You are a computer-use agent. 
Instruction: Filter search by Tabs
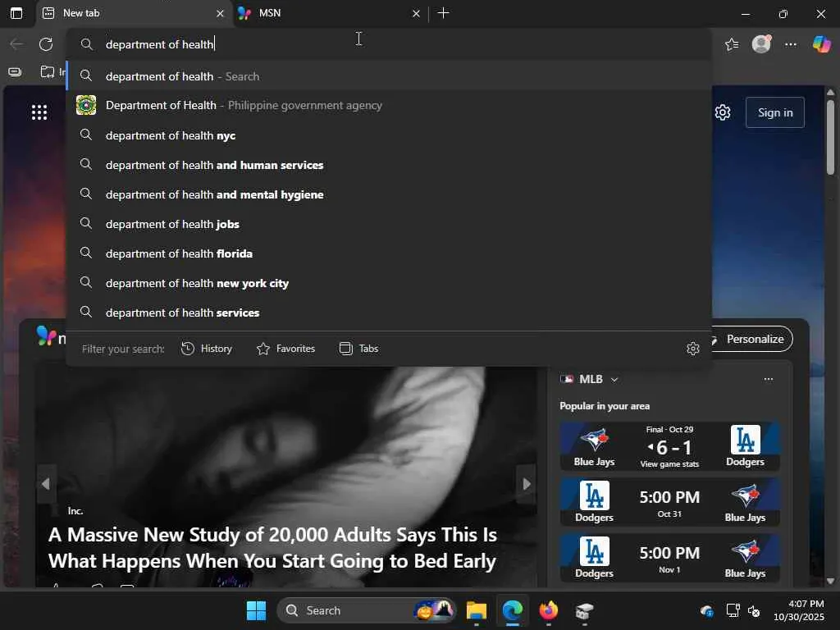359,349
